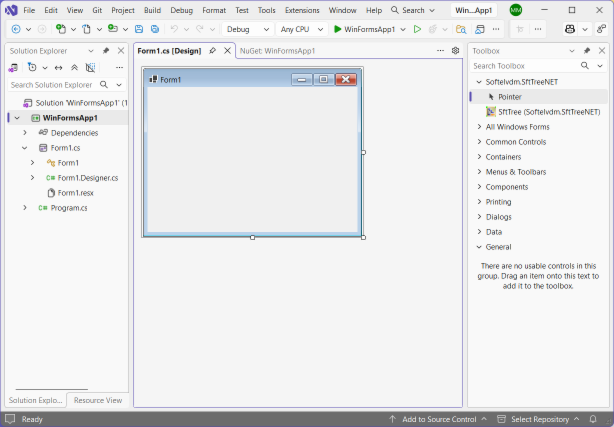Open the Debug configuration dropdown
The image size is (614, 427).
point(248,29)
